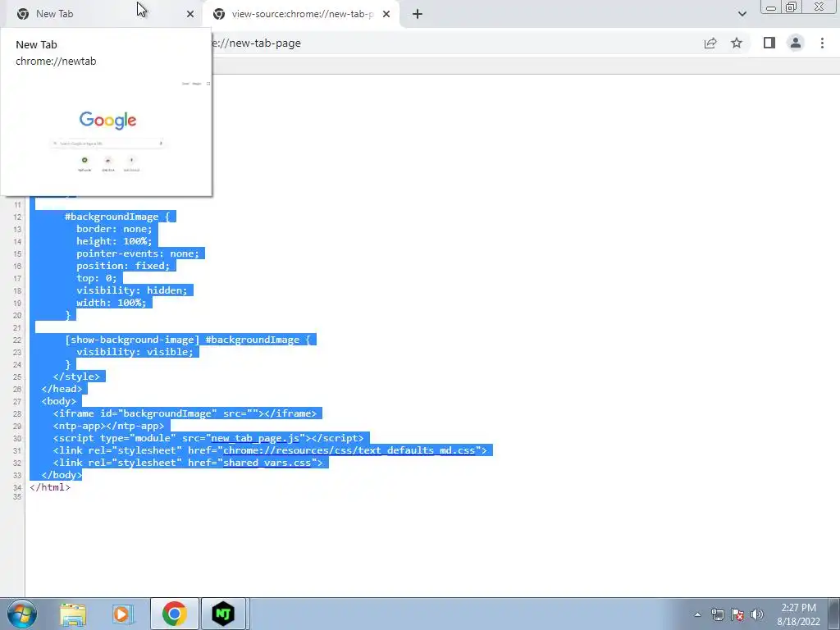The height and width of the screenshot is (630, 840).
Task: Open Chrome's three-dot menu
Action: pos(822,43)
